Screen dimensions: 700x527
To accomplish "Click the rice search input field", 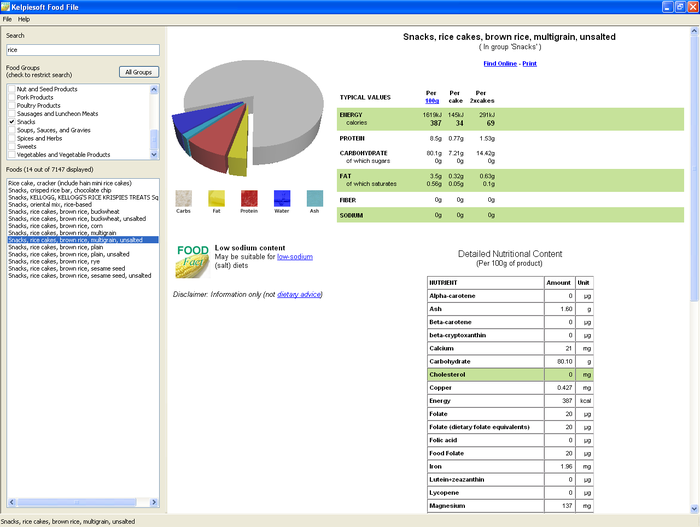I will pyautogui.click(x=82, y=49).
